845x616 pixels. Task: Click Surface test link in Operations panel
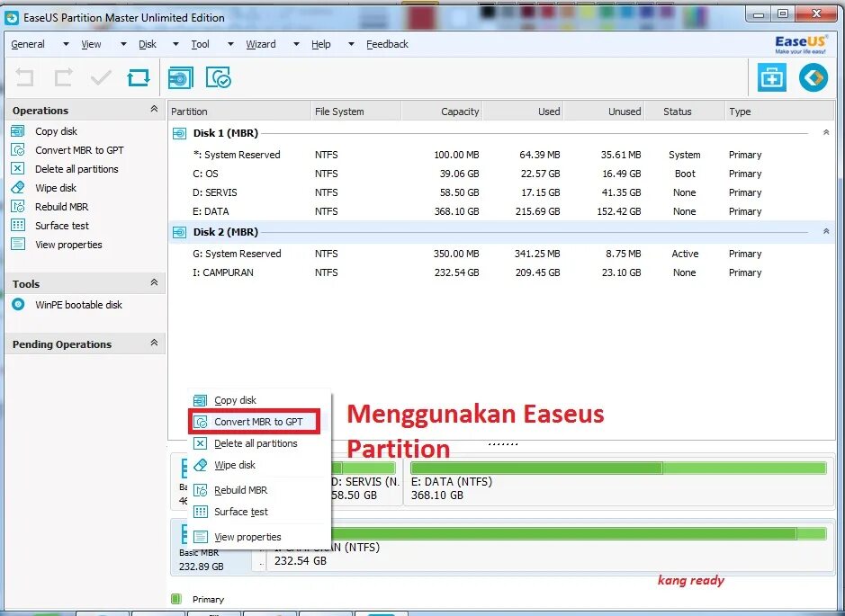point(62,226)
